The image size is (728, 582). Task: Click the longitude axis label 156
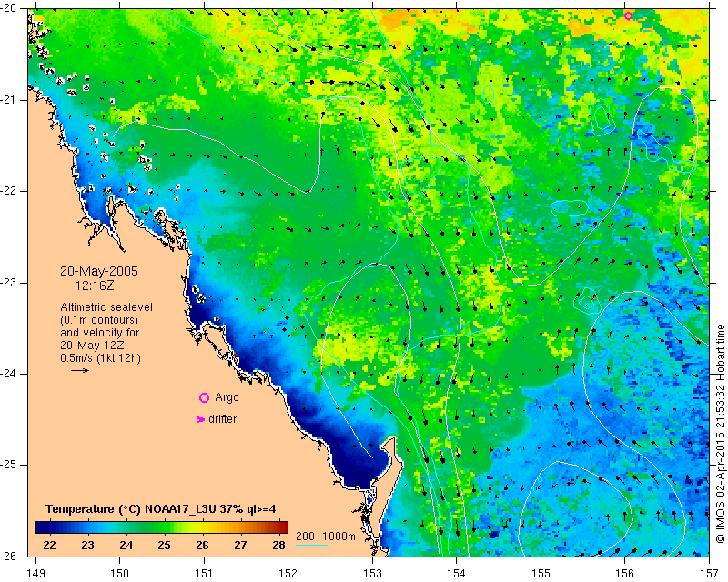click(x=625, y=574)
